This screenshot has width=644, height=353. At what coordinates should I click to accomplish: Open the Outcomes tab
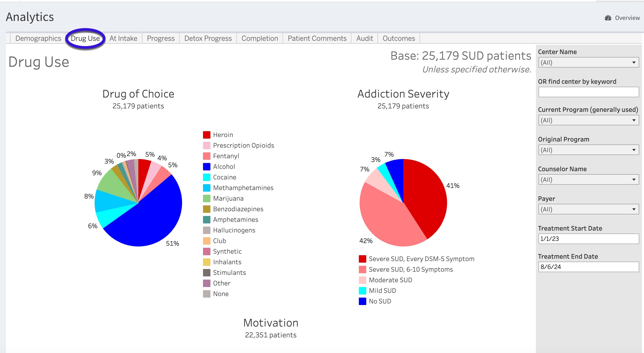point(399,38)
